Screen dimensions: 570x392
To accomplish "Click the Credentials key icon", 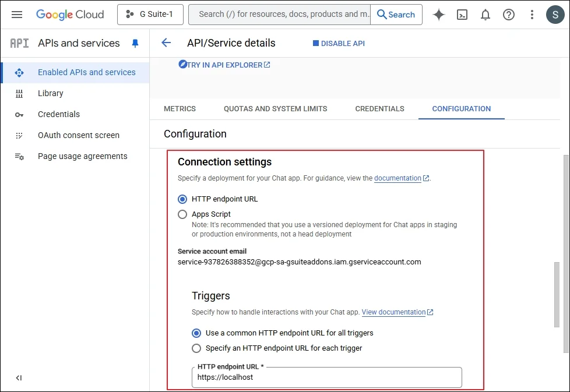I will tap(19, 115).
